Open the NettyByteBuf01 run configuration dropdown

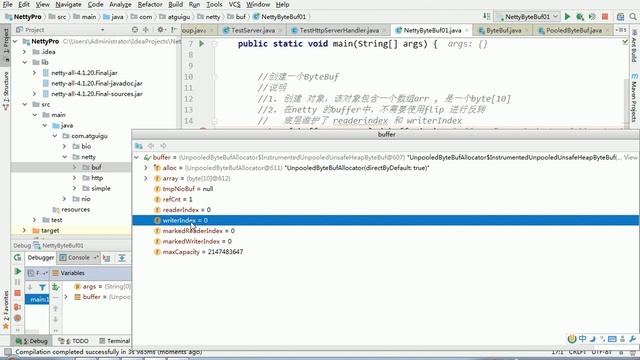(x=527, y=17)
